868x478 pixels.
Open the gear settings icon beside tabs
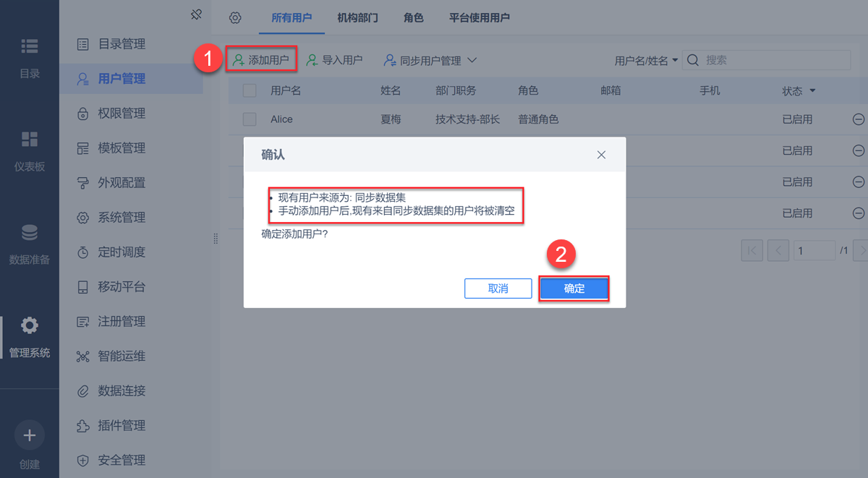(234, 18)
